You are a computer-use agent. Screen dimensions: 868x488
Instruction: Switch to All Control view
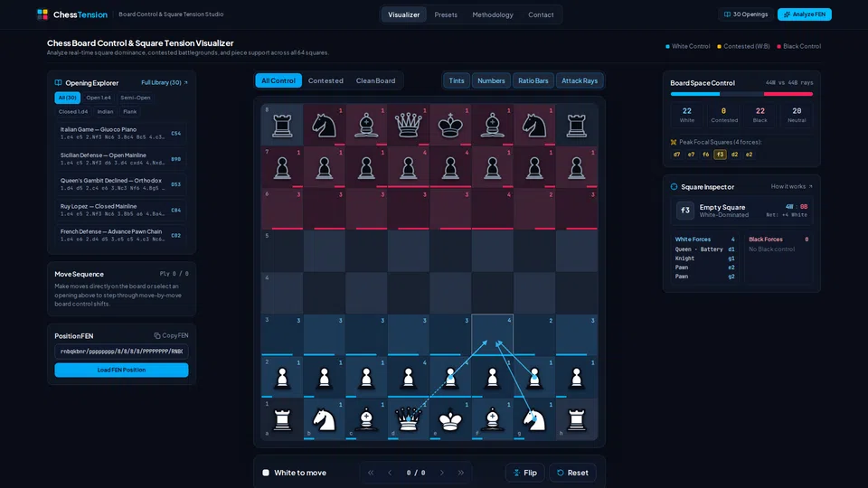click(x=278, y=80)
